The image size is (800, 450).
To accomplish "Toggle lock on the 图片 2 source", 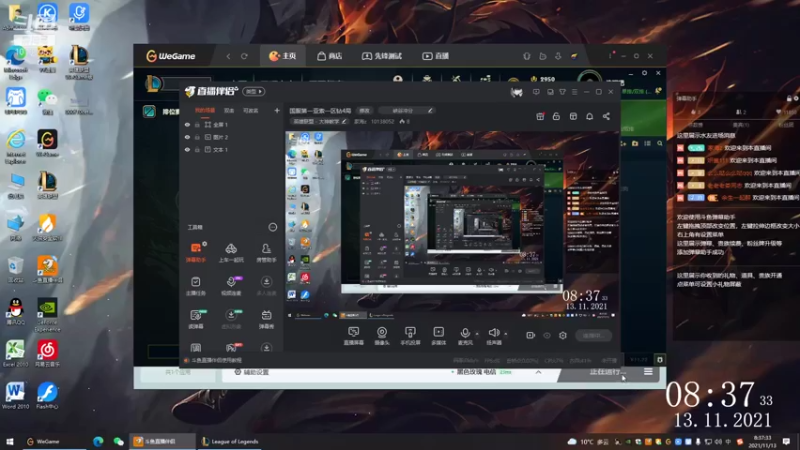I will pos(197,137).
